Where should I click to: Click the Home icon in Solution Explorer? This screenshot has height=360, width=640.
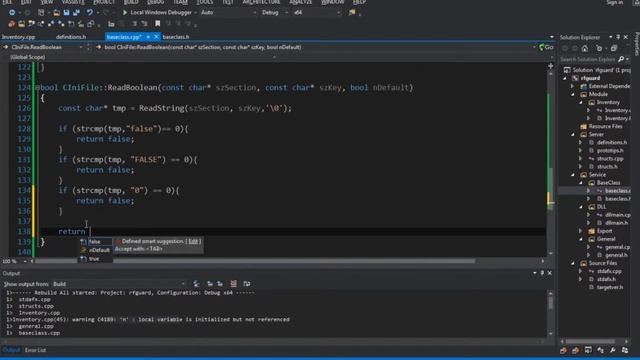click(x=585, y=49)
